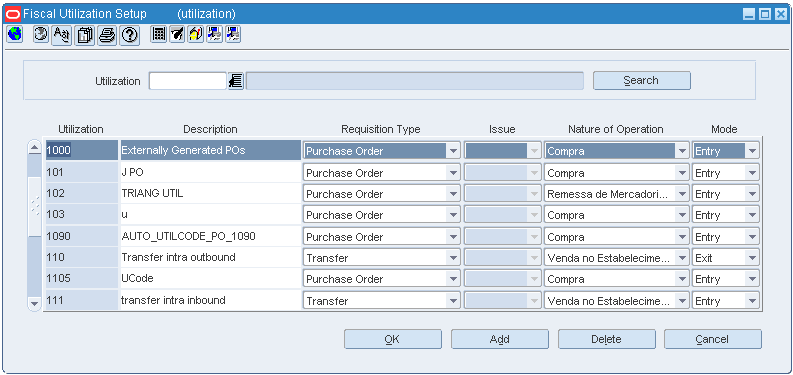Click the black pointer tool icon

click(x=177, y=34)
